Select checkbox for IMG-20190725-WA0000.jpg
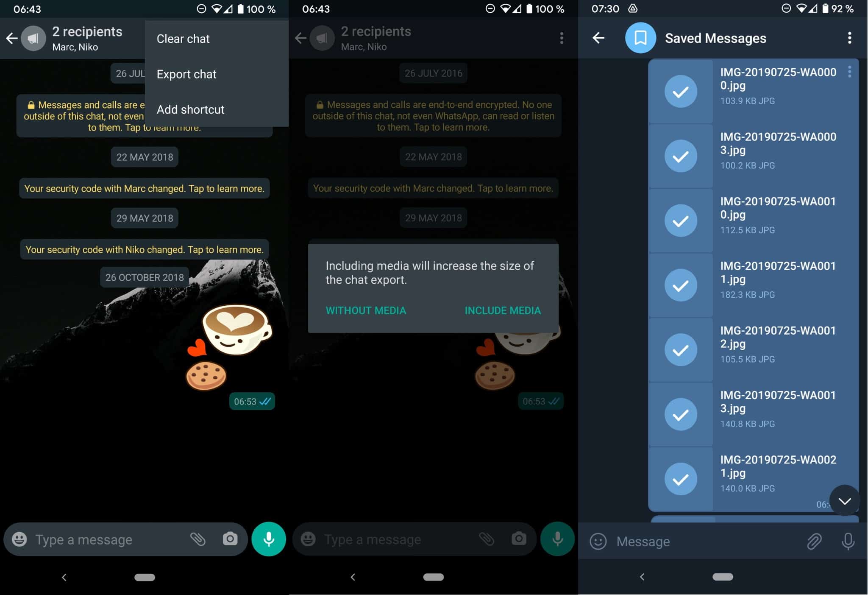The image size is (868, 595). pos(680,92)
